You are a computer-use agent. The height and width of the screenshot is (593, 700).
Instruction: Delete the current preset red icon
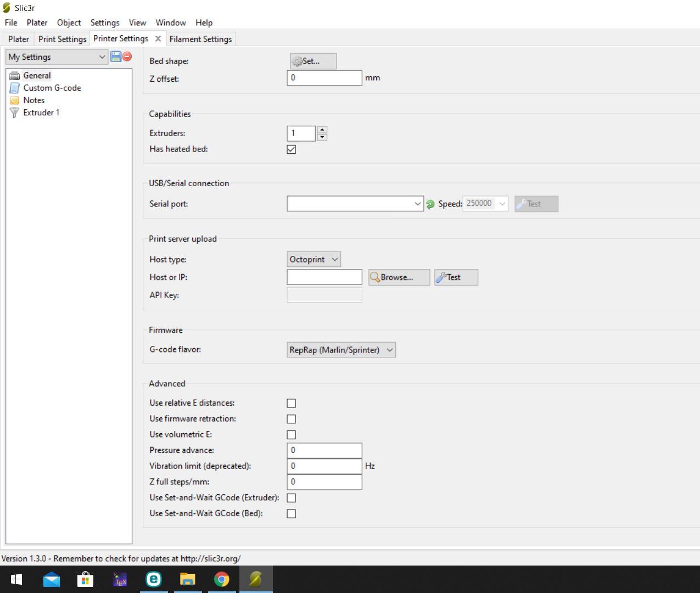[x=127, y=57]
